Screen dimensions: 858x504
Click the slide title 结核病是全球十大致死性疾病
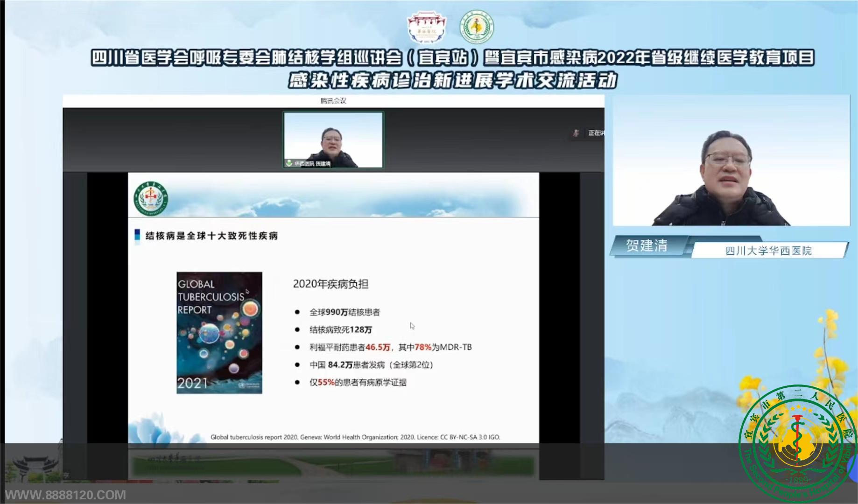(211, 236)
